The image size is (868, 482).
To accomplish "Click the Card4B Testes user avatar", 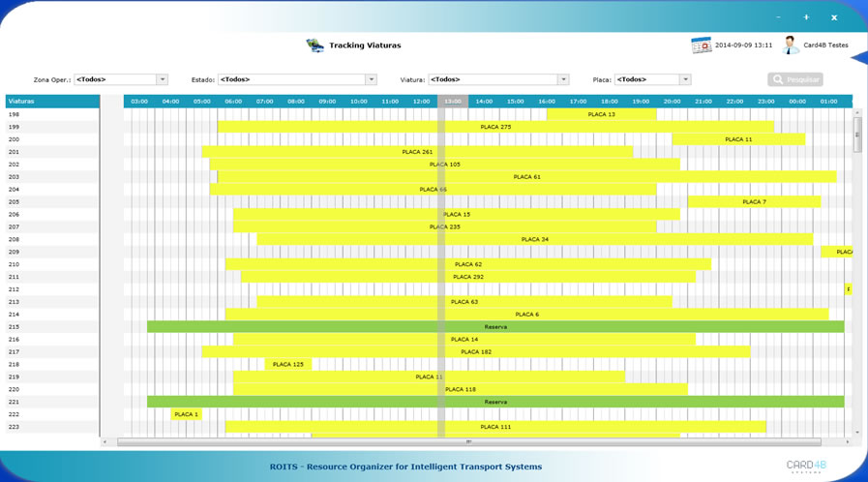I will click(x=791, y=45).
